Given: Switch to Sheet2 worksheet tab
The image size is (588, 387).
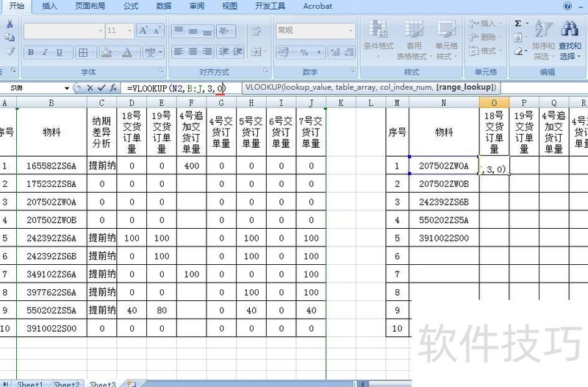Looking at the screenshot, I should [x=66, y=384].
